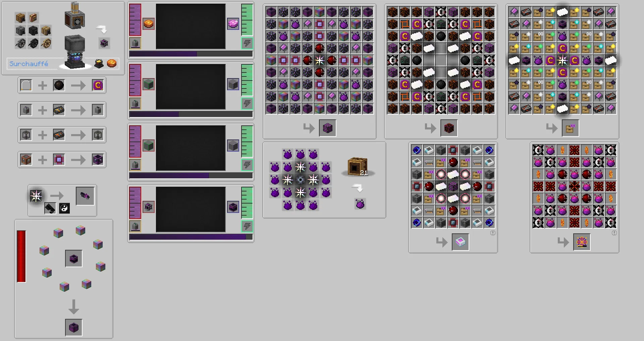Select the purple output item of the mixing recipe
Image resolution: width=644 pixels, height=341 pixels.
pos(104,43)
